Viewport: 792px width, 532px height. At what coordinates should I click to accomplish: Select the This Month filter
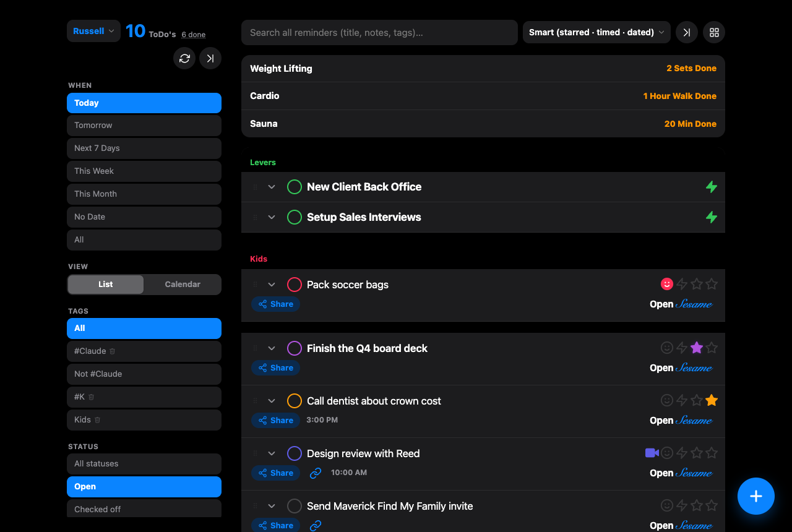tap(144, 194)
